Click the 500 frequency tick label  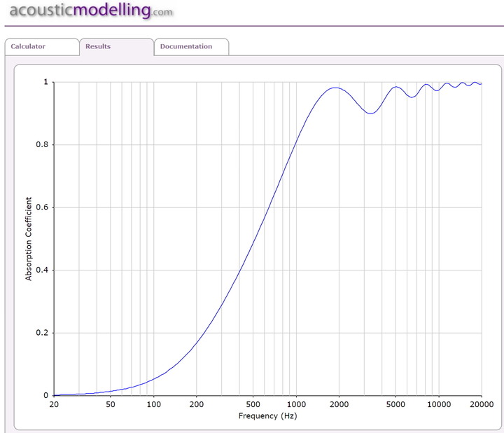tap(253, 404)
